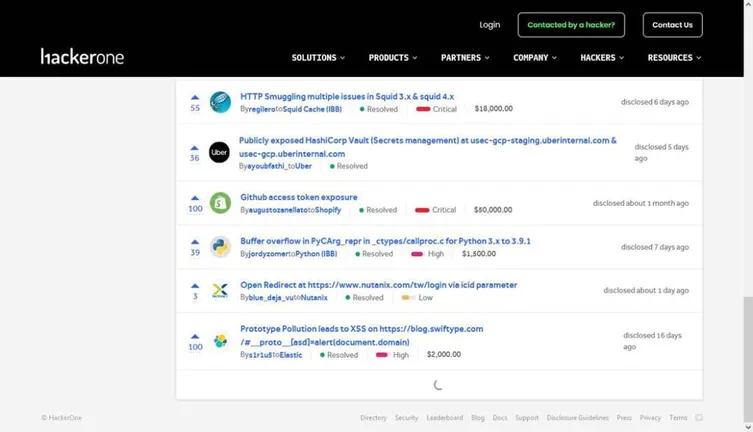Open the Nutanix program text link

314,298
